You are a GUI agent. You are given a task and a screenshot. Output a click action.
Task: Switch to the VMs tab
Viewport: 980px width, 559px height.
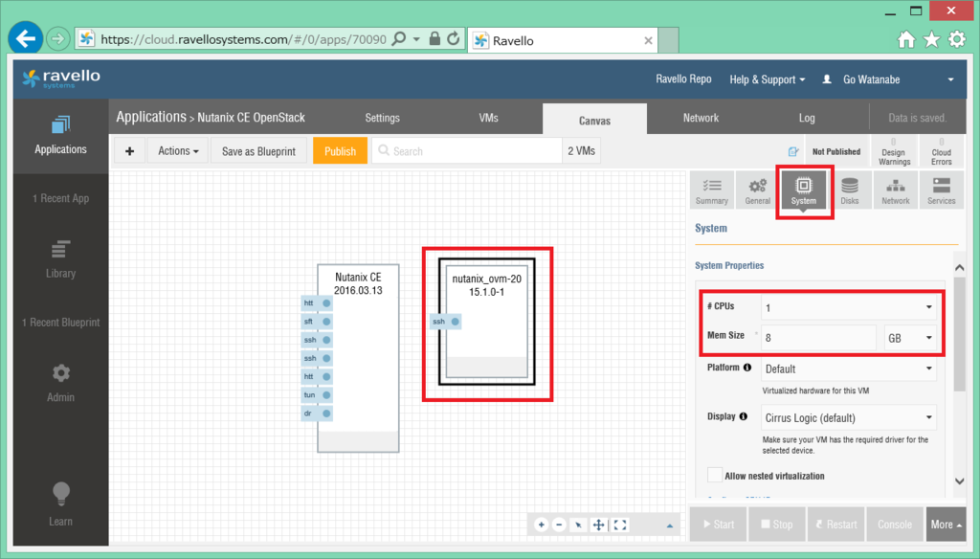pos(488,118)
